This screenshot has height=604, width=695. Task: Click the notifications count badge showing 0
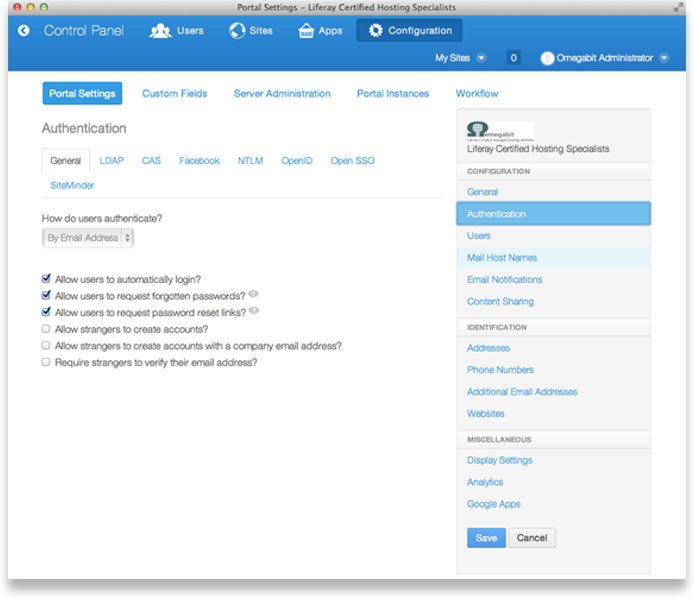[x=513, y=58]
